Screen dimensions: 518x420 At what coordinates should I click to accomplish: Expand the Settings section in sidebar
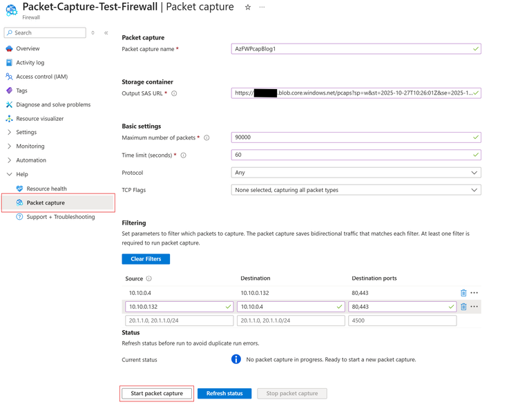[9, 133]
